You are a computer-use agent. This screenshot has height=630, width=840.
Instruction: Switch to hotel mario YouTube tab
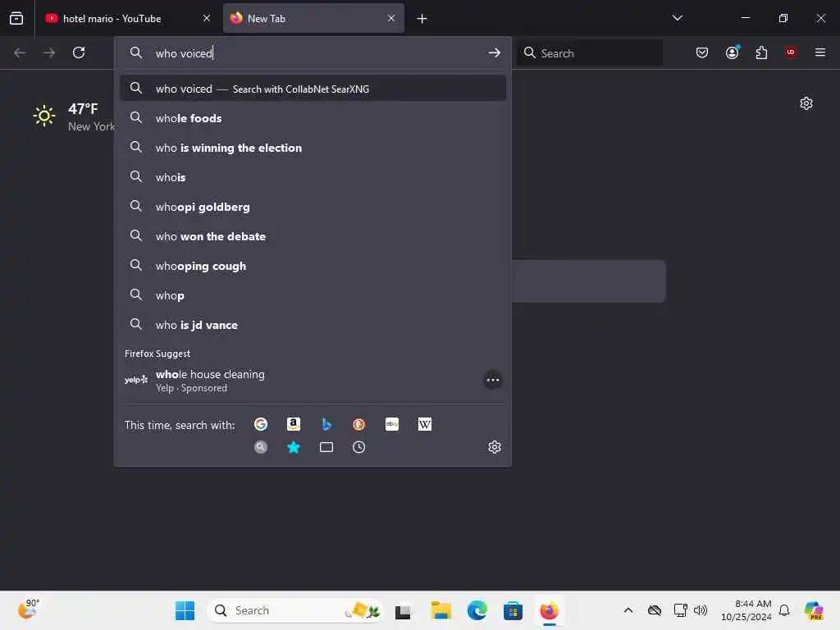[127, 18]
